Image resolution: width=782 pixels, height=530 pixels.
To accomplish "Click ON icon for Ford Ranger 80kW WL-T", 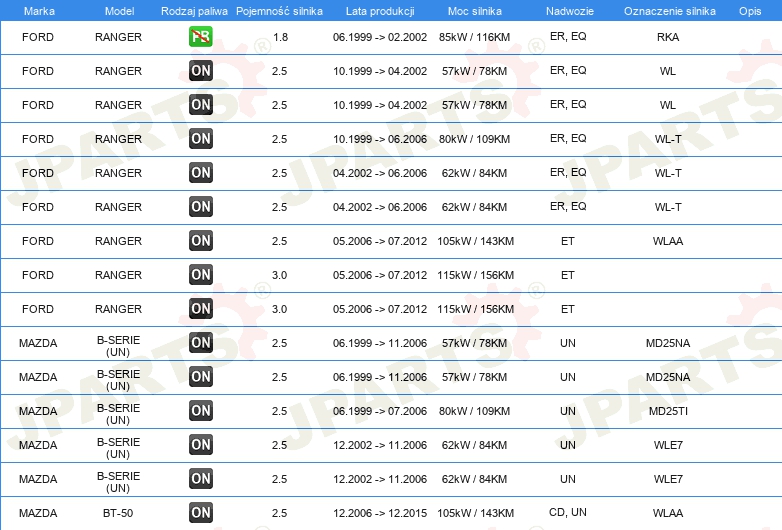I will coord(200,139).
